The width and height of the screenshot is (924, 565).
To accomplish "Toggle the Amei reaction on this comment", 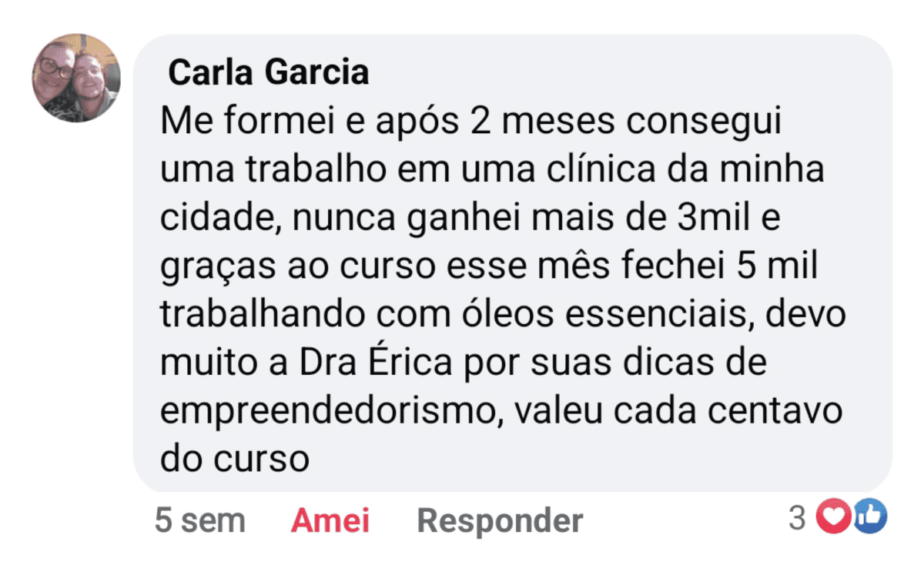I will (x=330, y=521).
